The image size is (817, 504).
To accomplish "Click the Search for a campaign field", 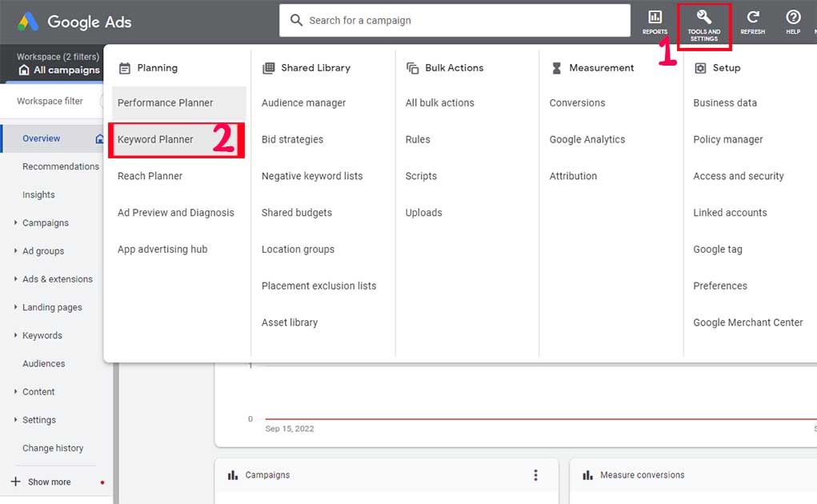I will click(x=455, y=20).
